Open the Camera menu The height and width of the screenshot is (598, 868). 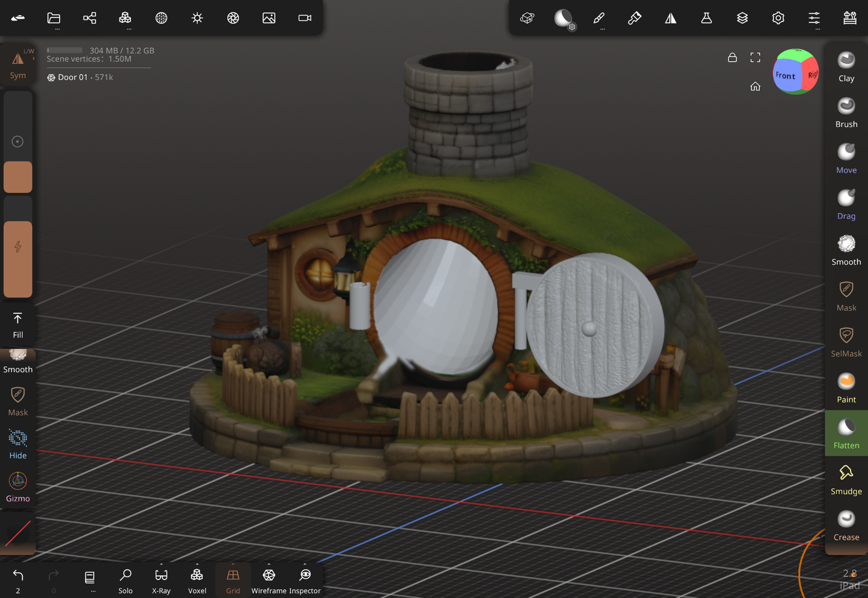click(305, 18)
